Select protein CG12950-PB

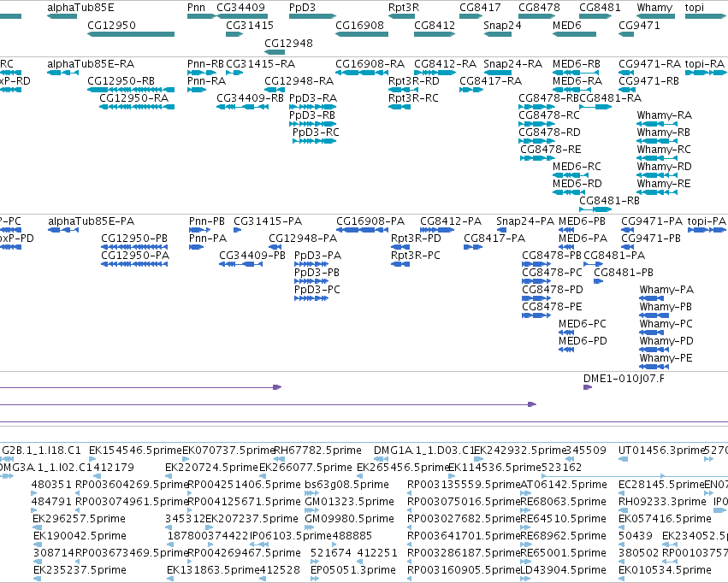(134, 238)
